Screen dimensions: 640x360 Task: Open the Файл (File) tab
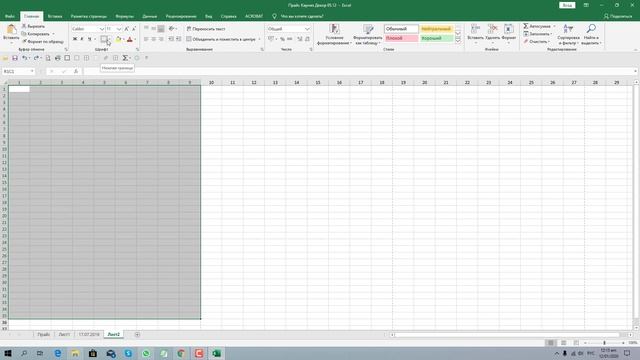point(10,16)
